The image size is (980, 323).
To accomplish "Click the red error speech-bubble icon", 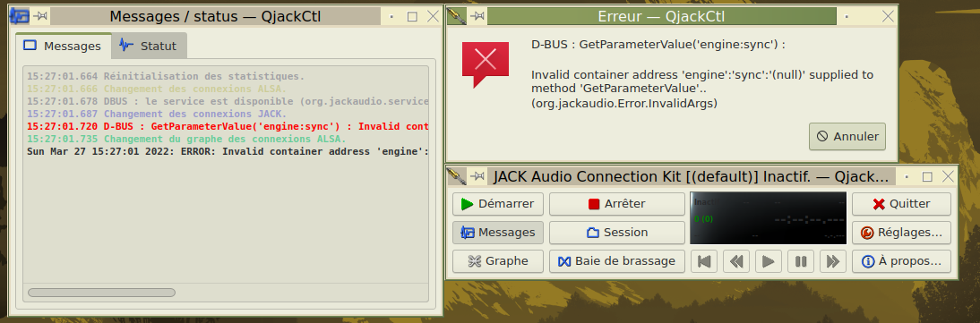I will pyautogui.click(x=486, y=65).
